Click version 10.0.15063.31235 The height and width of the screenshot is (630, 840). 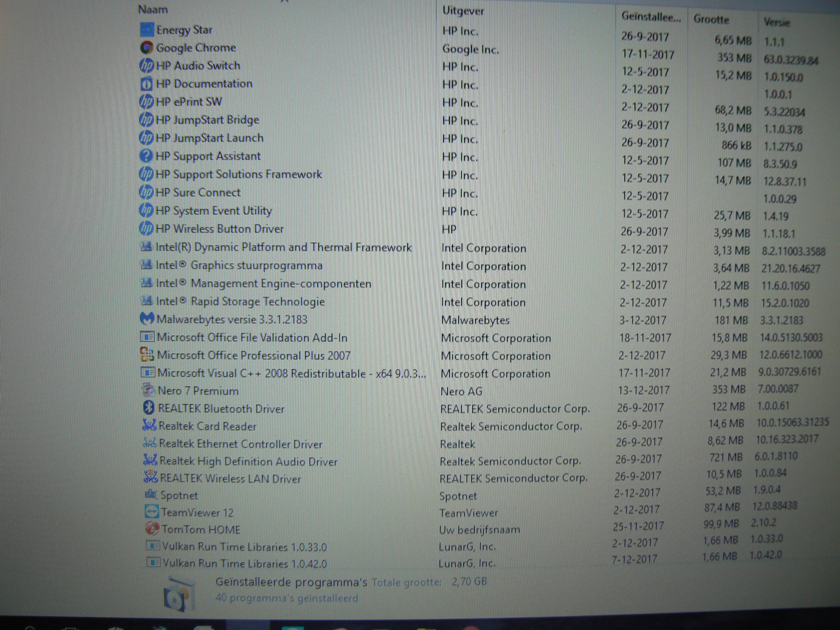pos(793,422)
